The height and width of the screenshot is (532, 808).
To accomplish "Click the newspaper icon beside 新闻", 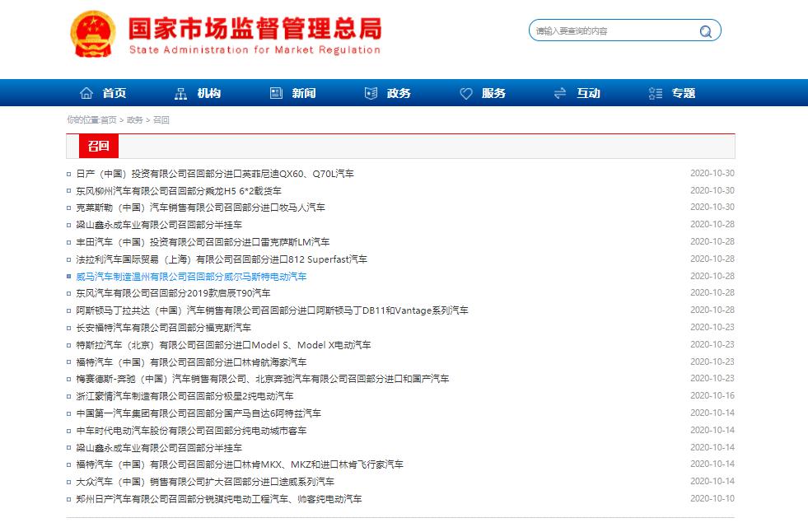I will point(276,93).
